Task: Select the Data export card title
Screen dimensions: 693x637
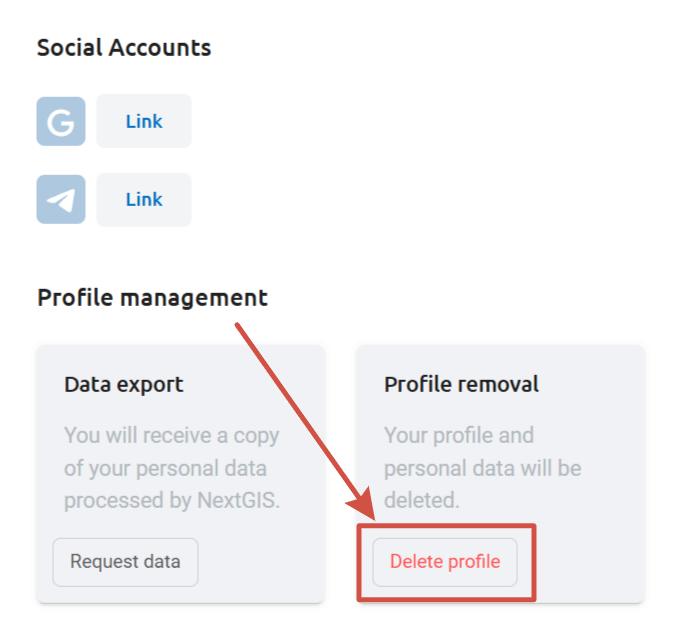Action: 124,384
